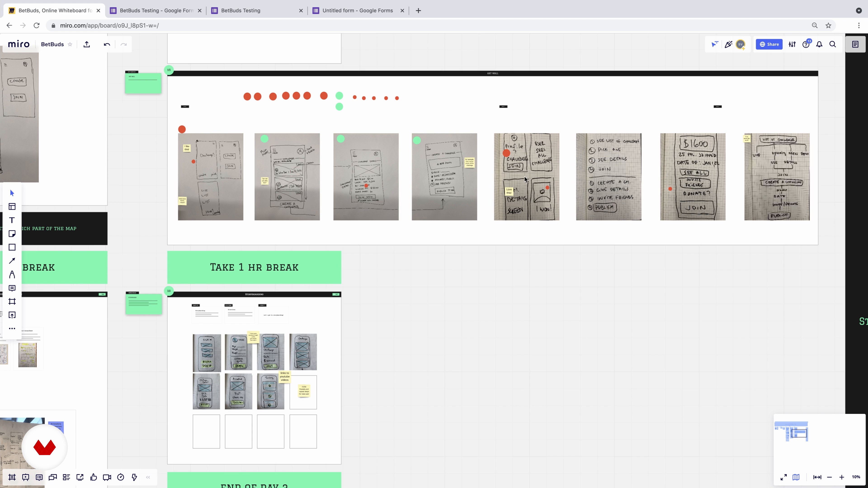
Task: Select the Comment tool
Action: point(12,288)
